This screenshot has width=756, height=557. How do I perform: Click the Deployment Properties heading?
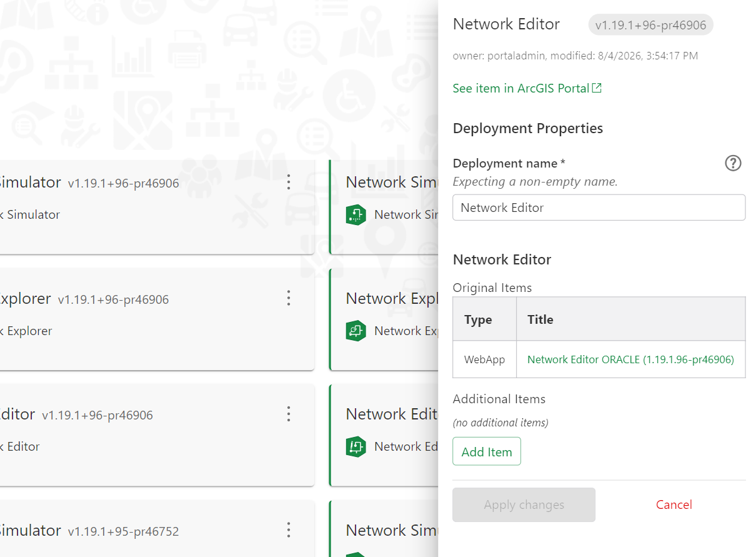pos(528,128)
